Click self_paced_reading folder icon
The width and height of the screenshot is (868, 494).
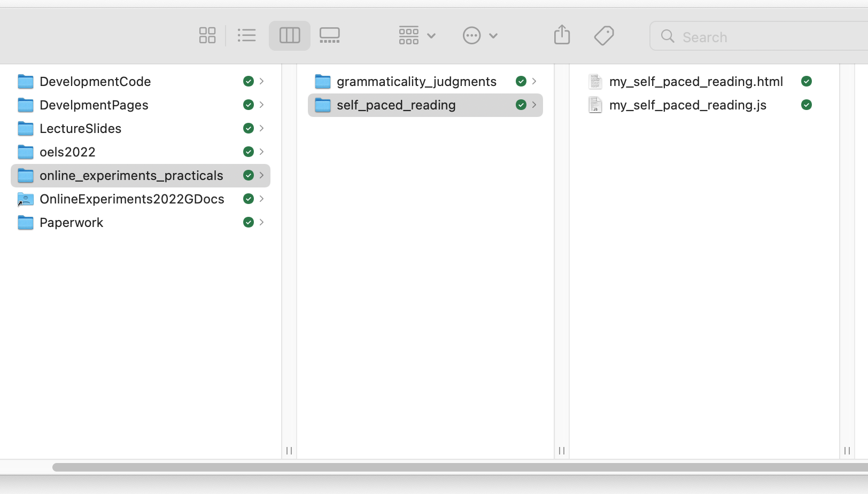point(323,105)
